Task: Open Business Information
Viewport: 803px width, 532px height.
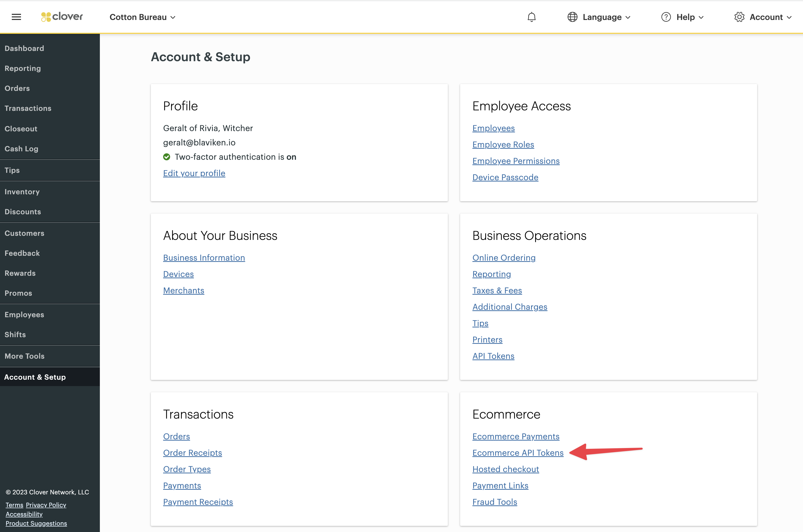Action: click(x=204, y=258)
